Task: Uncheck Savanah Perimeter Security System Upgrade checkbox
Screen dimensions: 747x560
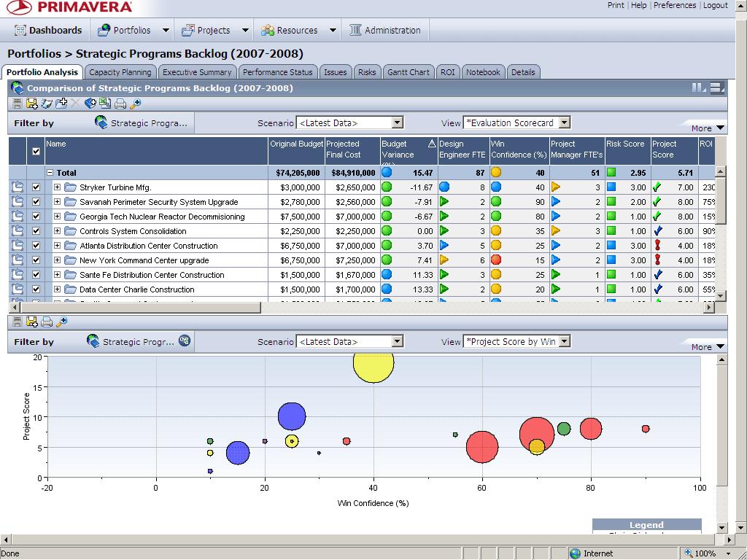Action: pos(36,202)
